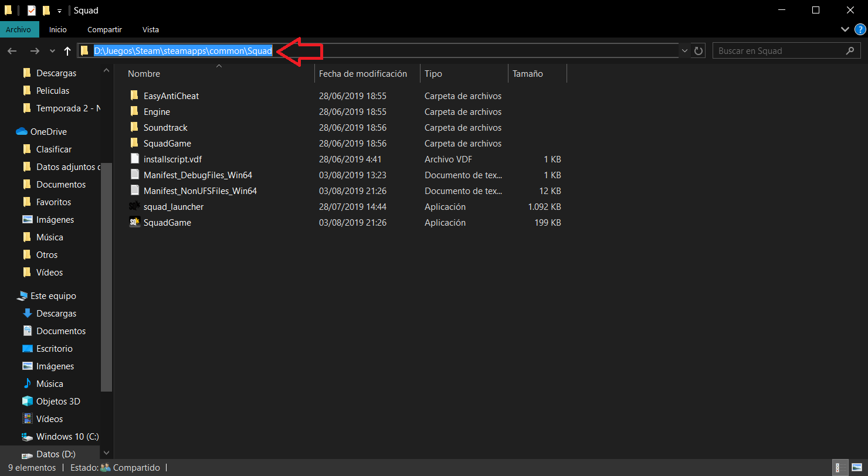The image size is (868, 476).
Task: Open the Documentos folder under OneDrive
Action: tap(61, 185)
